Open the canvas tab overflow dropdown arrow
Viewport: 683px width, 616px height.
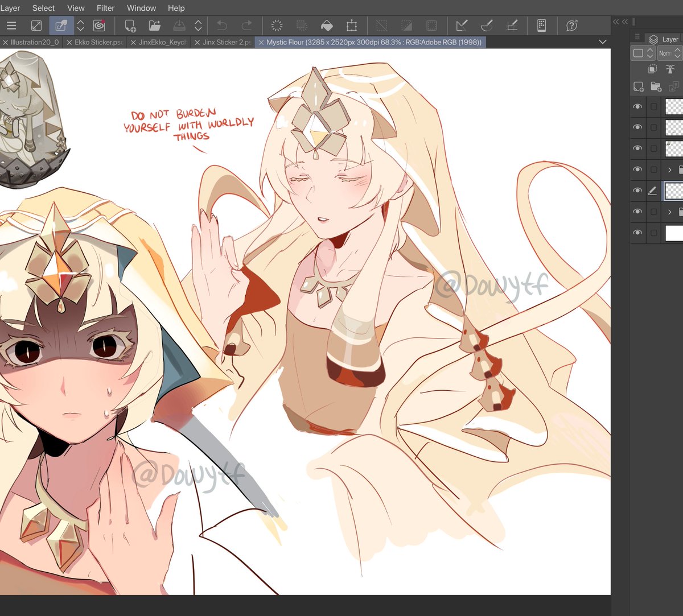603,42
